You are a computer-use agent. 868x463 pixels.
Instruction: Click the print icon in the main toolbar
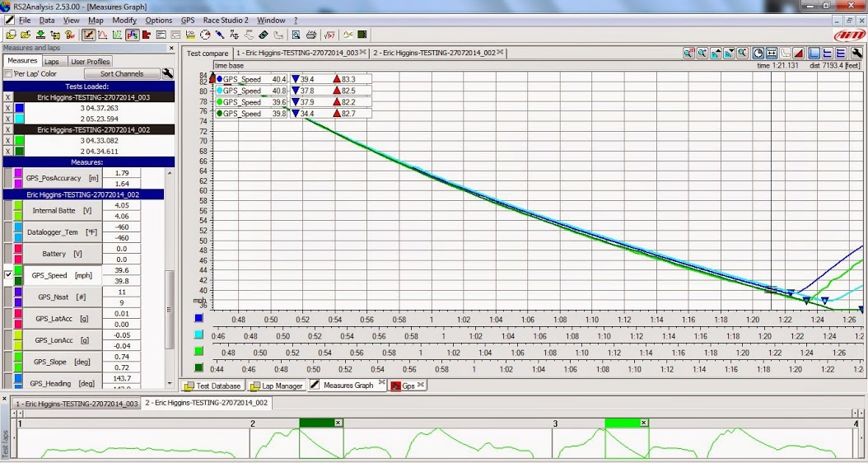pos(311,35)
